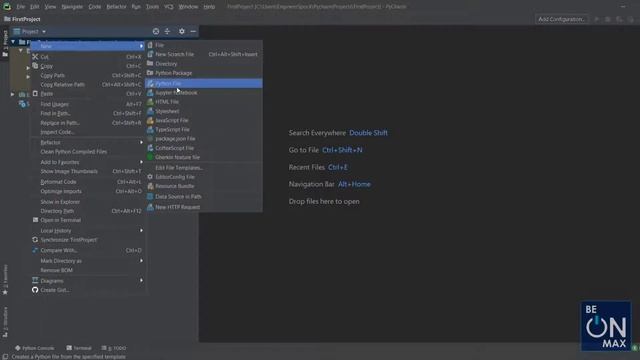
Task: Toggle the Structure side tab
Action: (x=5, y=322)
